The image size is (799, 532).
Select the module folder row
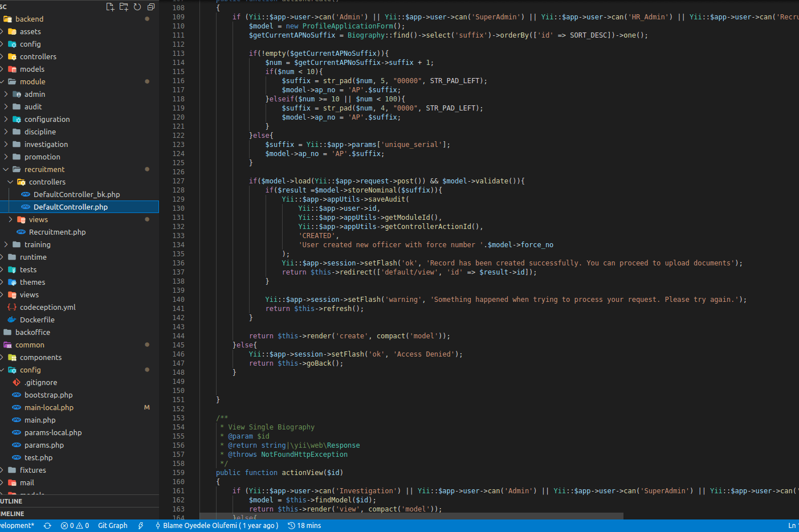tap(79, 81)
